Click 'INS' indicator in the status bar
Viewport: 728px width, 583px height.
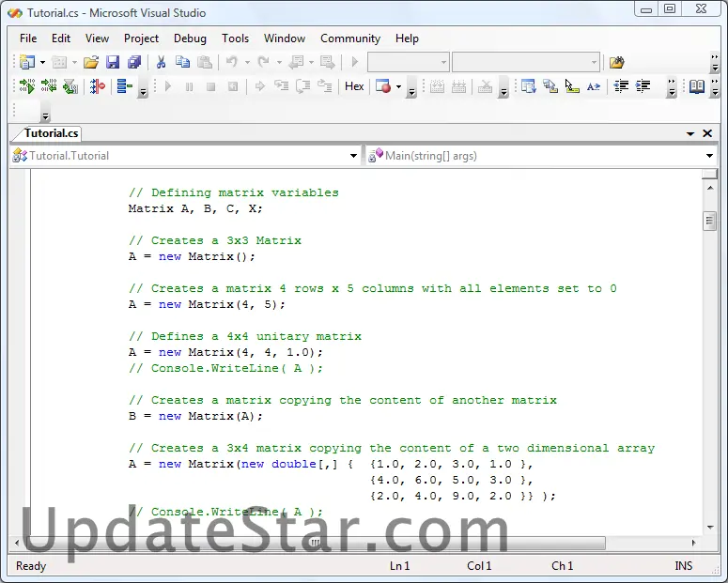point(684,566)
